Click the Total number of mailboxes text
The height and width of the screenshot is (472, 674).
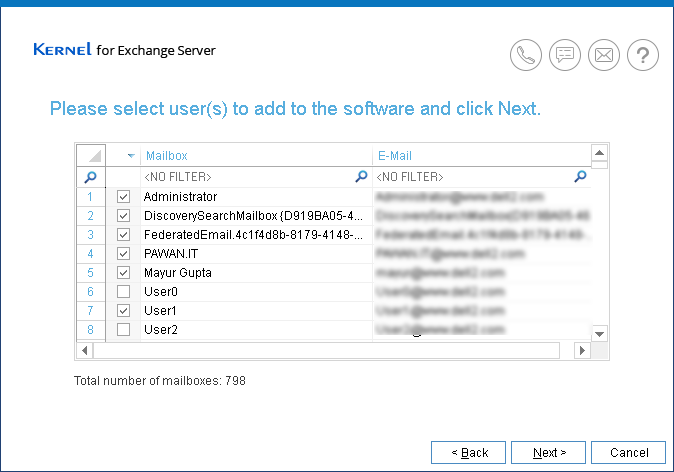coord(159,381)
